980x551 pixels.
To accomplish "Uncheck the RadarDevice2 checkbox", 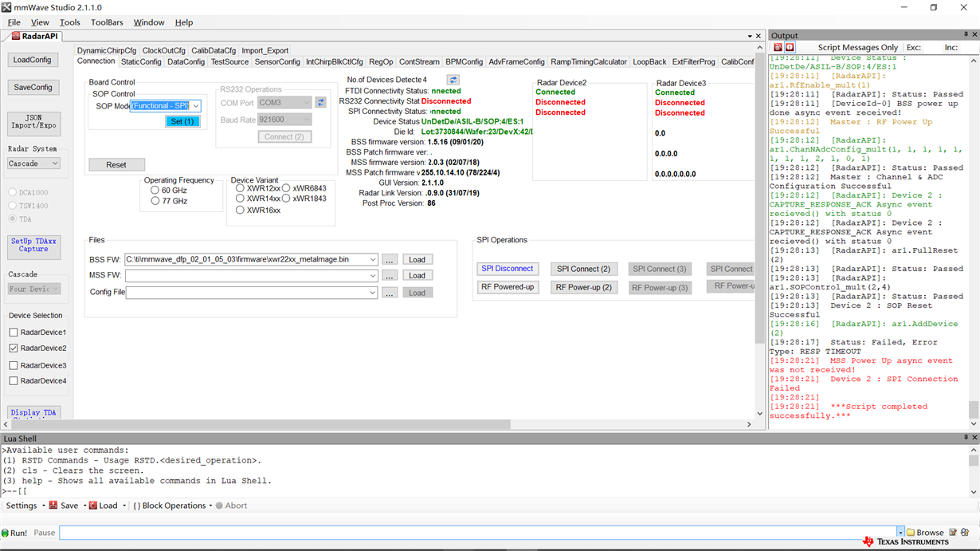I will (x=14, y=348).
